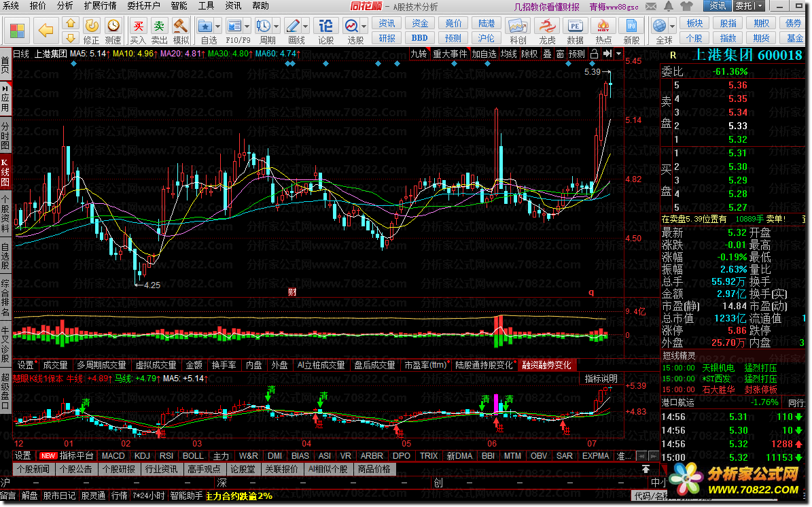Expand the 选股 dropdown arrow
The height and width of the screenshot is (507, 812).
point(365,26)
